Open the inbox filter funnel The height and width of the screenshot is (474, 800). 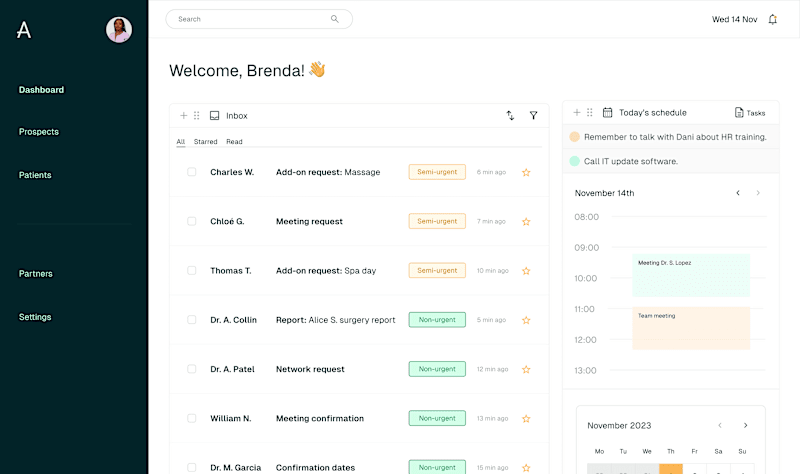point(533,115)
